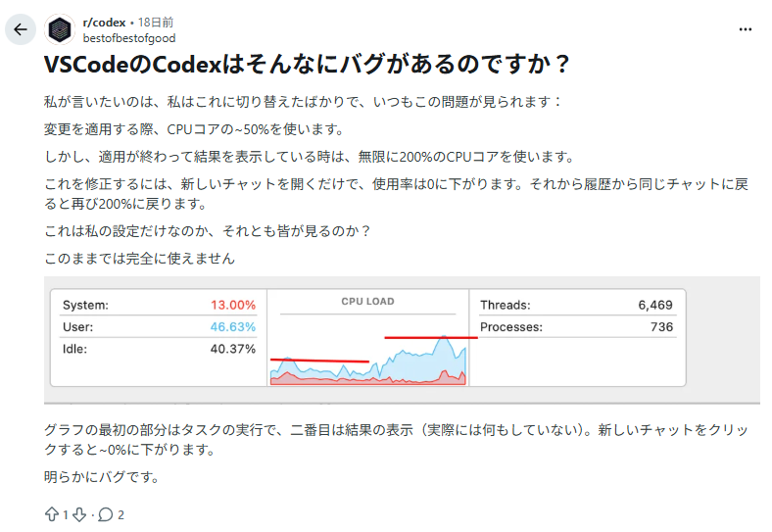Open the CPU LOAD graph in the image

[367, 341]
